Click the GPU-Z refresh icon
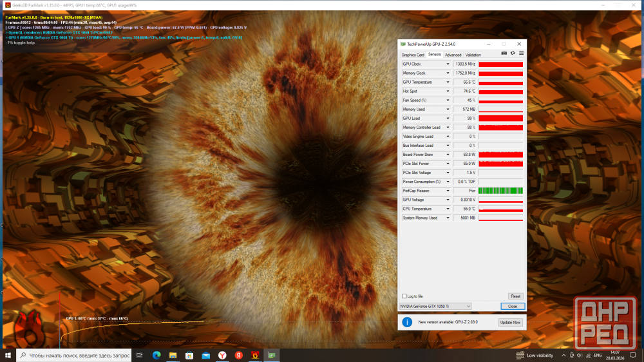The height and width of the screenshot is (362, 644). tap(513, 53)
